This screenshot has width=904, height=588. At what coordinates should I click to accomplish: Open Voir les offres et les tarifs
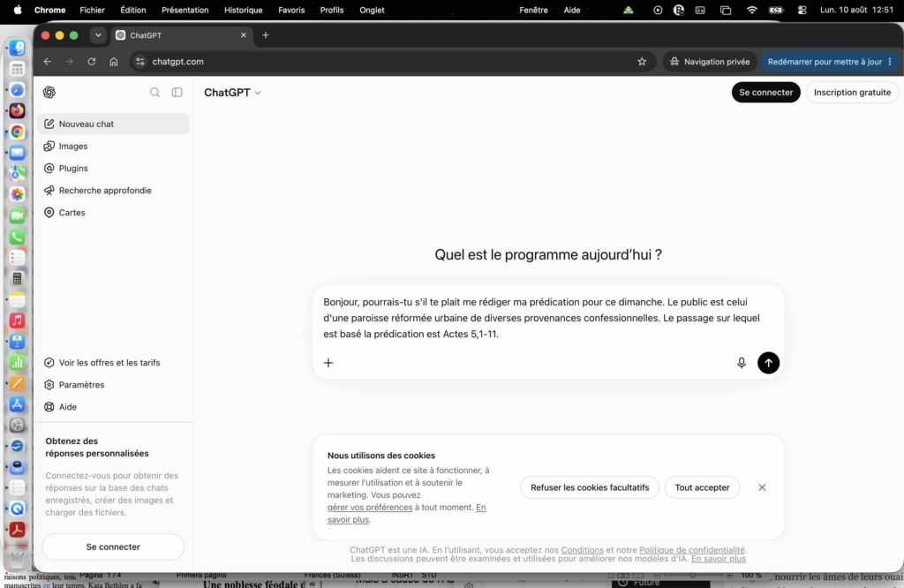coord(113,363)
